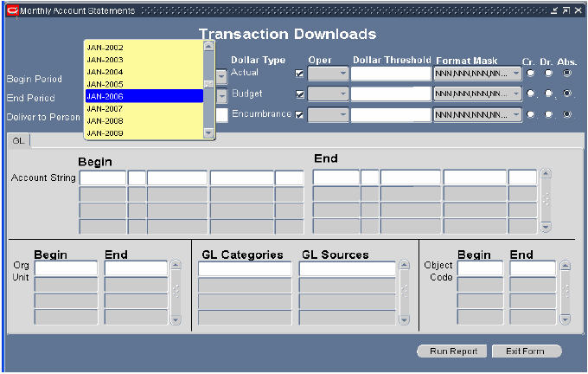Viewport: 588px width, 374px height.
Task: Toggle the Budget dollar type checkbox
Action: [x=300, y=93]
